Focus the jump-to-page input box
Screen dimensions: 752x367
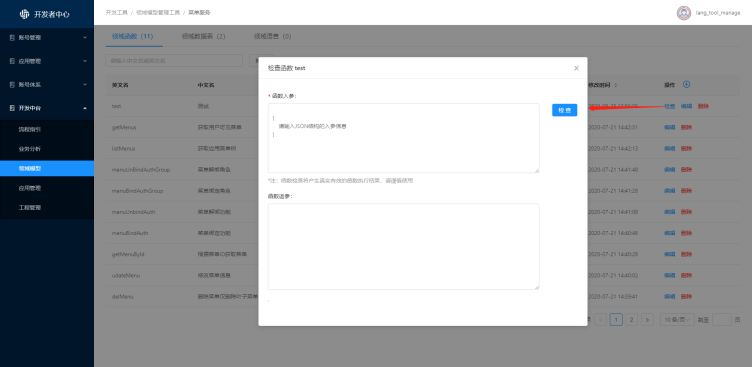click(x=722, y=320)
